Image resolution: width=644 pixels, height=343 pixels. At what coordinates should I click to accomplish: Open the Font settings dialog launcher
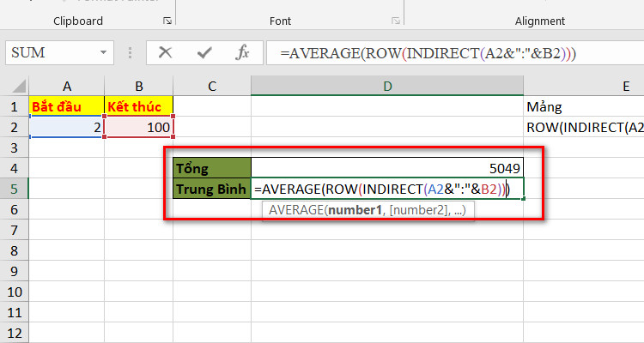point(396,21)
